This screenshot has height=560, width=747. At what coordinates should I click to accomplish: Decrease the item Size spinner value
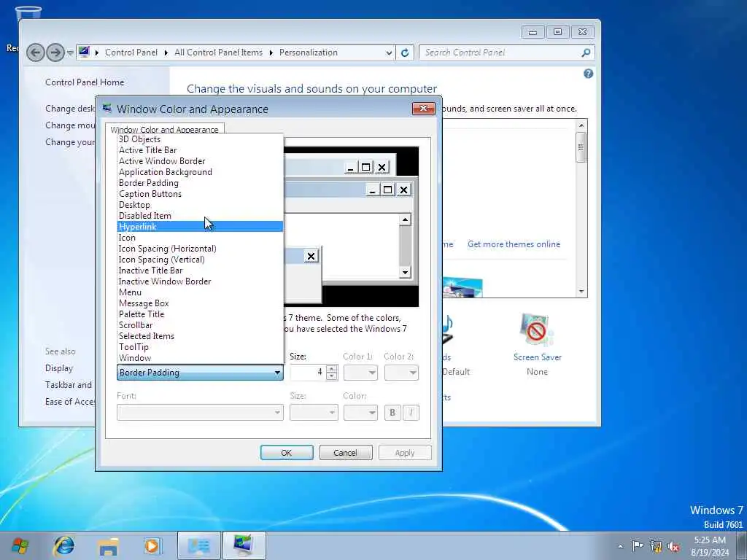[332, 376]
